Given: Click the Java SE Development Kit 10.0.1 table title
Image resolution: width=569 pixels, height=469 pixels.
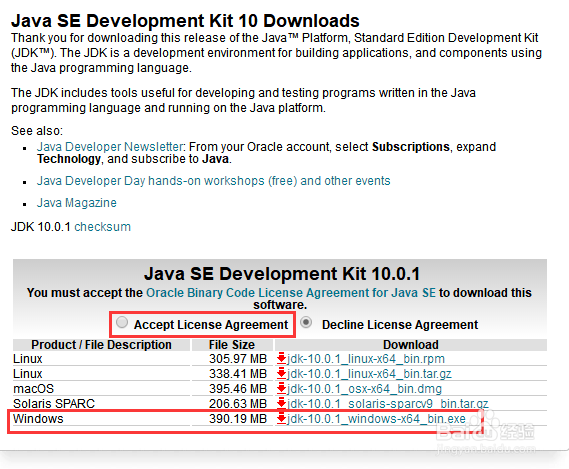Looking at the screenshot, I should pyautogui.click(x=282, y=274).
